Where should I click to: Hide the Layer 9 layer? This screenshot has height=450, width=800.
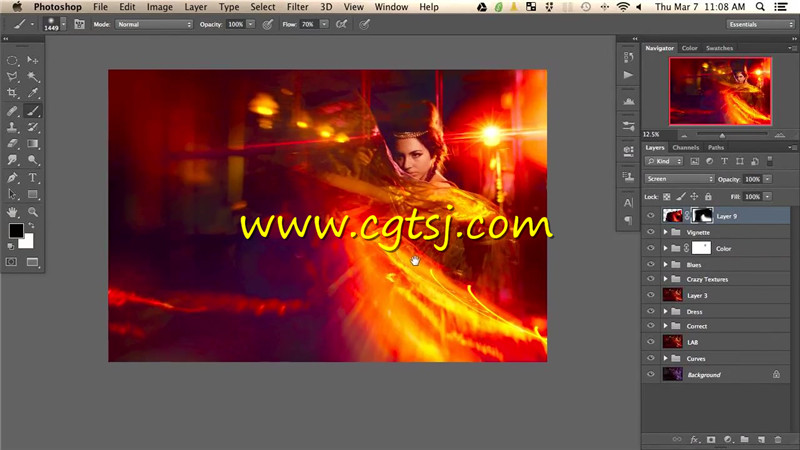pos(651,216)
